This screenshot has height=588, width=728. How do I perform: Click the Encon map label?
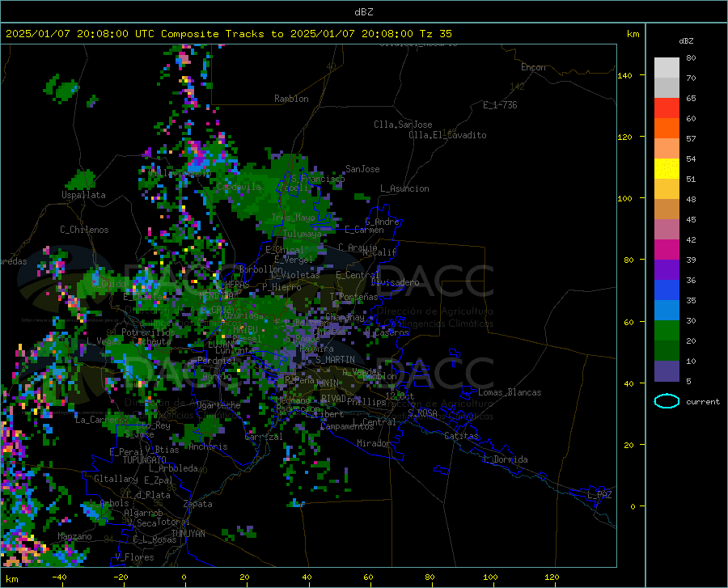tap(533, 67)
